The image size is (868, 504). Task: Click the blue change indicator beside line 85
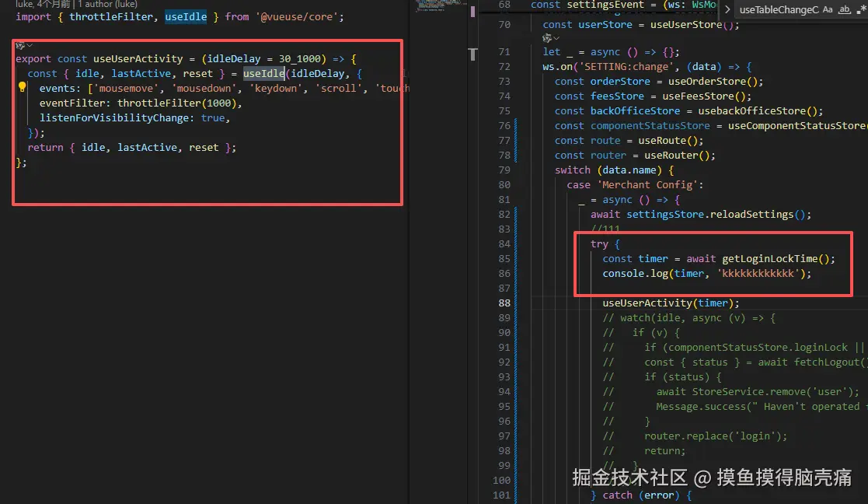point(515,259)
